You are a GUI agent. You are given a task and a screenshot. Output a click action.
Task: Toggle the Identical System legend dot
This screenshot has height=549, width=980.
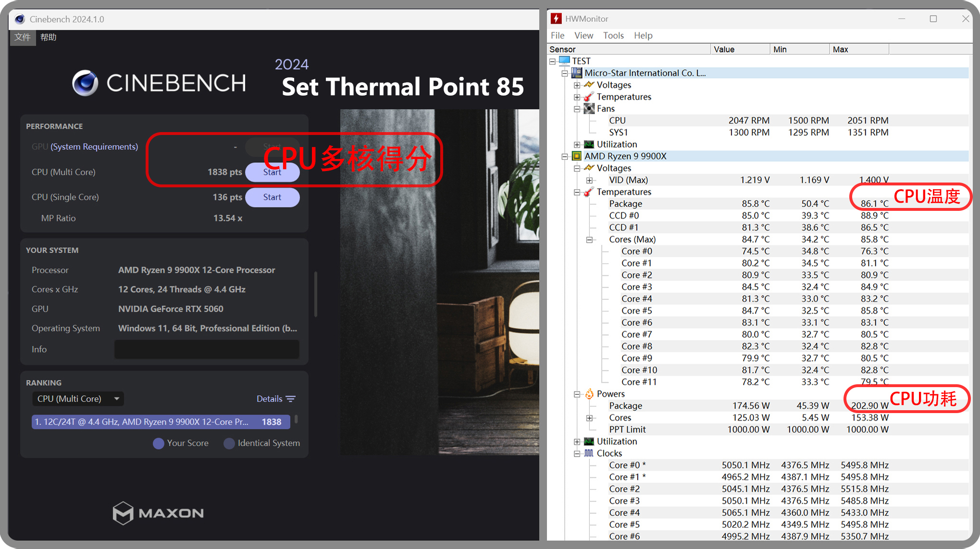pyautogui.click(x=229, y=443)
